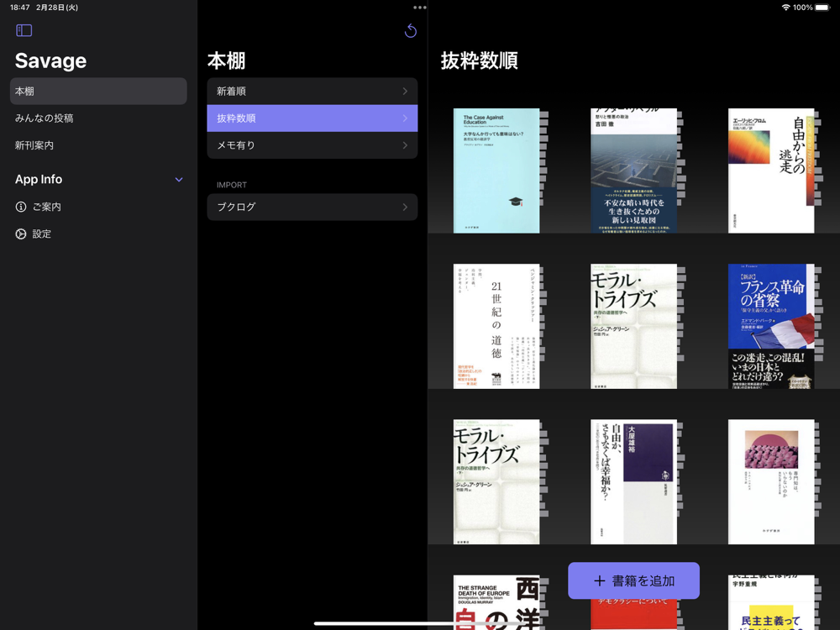Open ブクログ import option
The height and width of the screenshot is (630, 840).
point(312,207)
